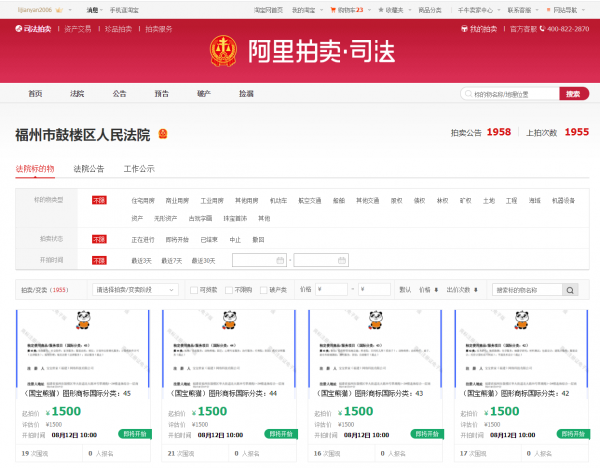Click the magnifier icon in the header search box

[x=468, y=94]
